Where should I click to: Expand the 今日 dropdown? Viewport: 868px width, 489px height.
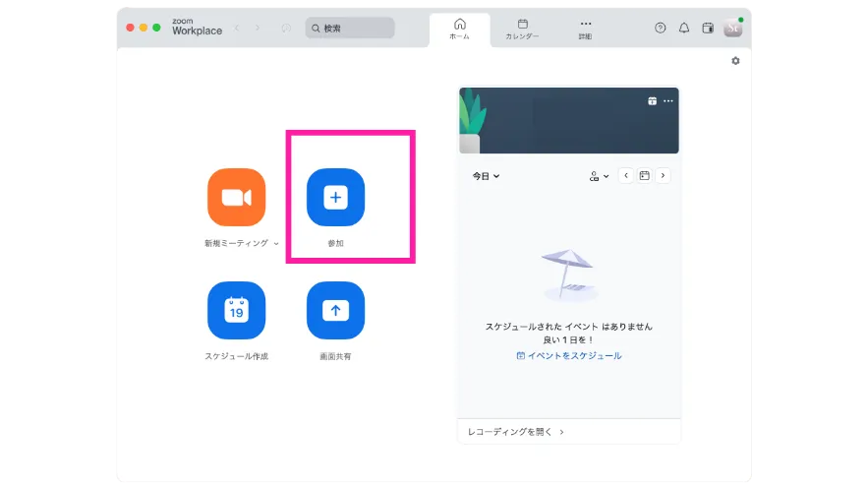pos(486,176)
